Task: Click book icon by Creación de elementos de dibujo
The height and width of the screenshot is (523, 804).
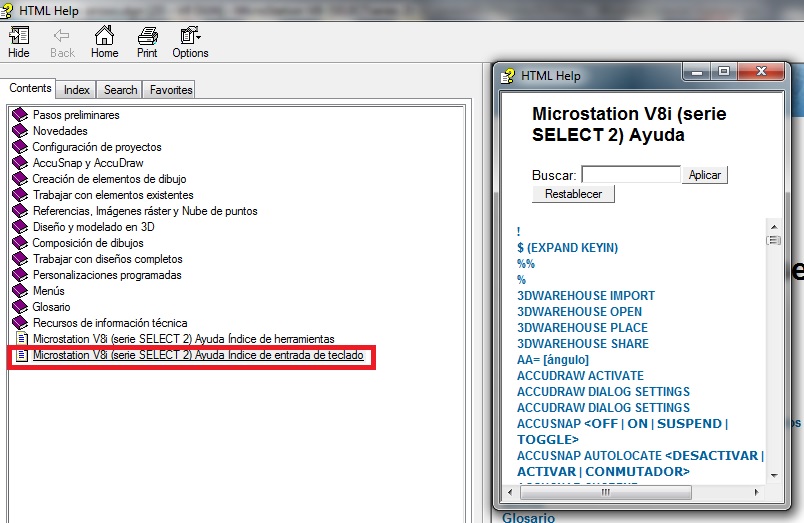Action: 20,178
